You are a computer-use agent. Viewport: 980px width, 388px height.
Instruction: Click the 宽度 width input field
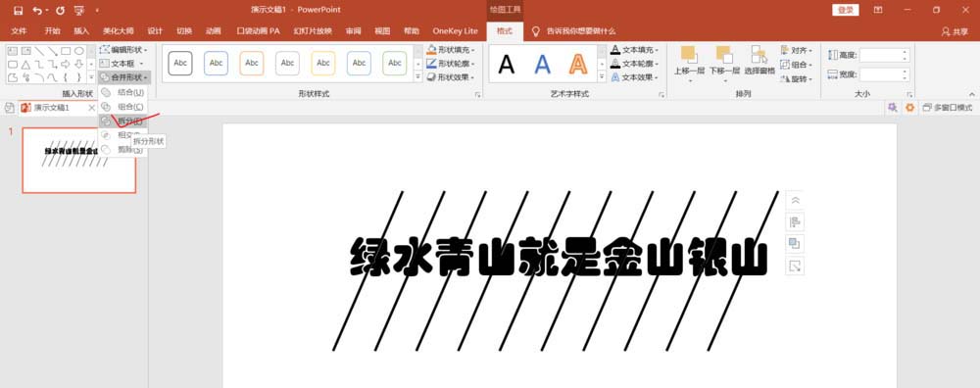884,74
